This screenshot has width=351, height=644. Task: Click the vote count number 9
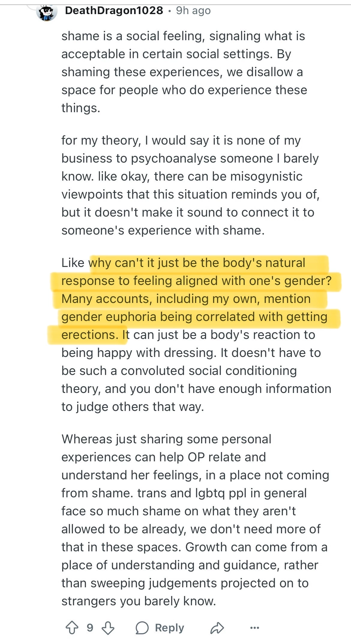90,628
